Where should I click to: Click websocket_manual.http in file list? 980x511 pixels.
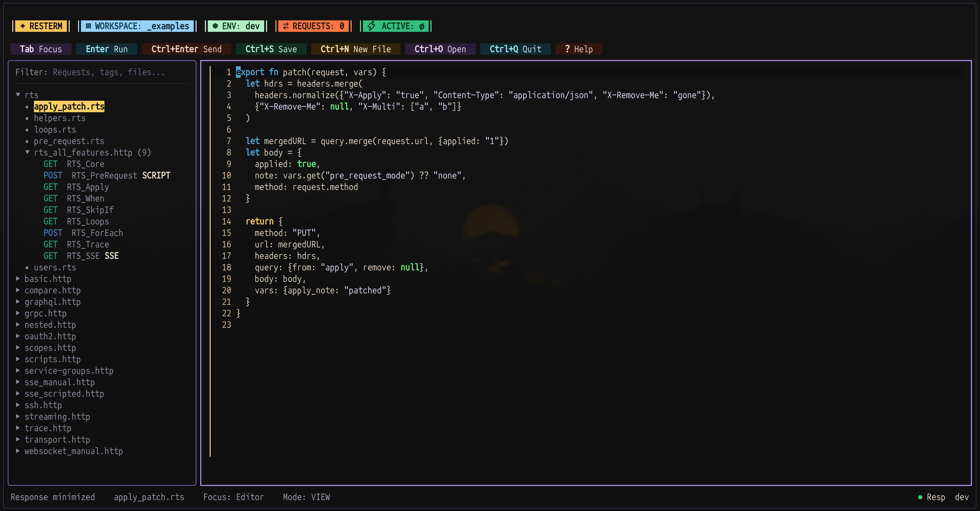[74, 451]
